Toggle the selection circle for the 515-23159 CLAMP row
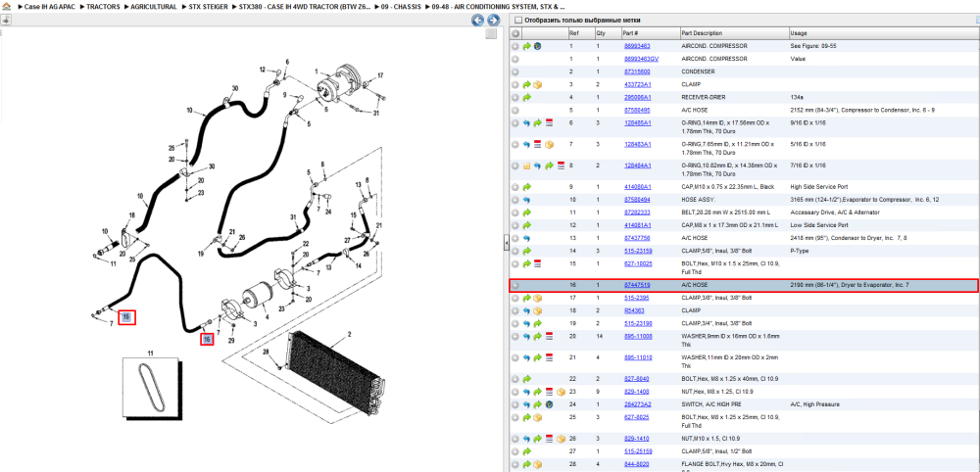The image size is (980, 472). click(515, 251)
